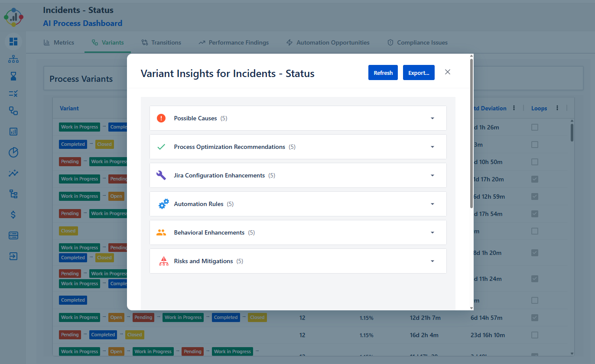Expand the Possible Causes section arrow

coord(432,118)
